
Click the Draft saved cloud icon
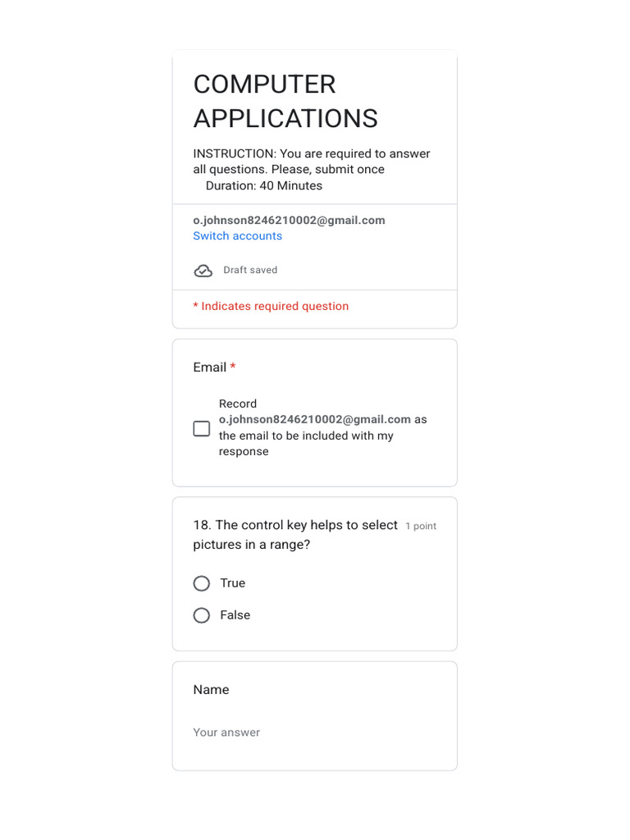point(203,271)
